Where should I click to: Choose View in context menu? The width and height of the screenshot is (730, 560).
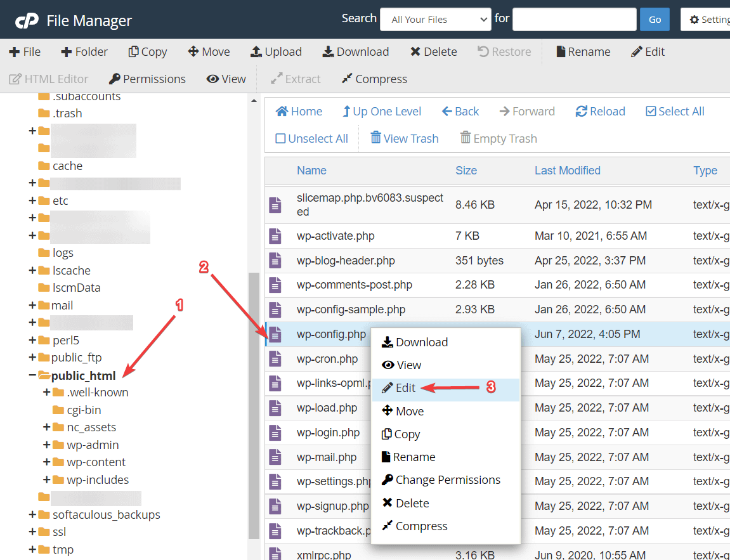coord(445,365)
